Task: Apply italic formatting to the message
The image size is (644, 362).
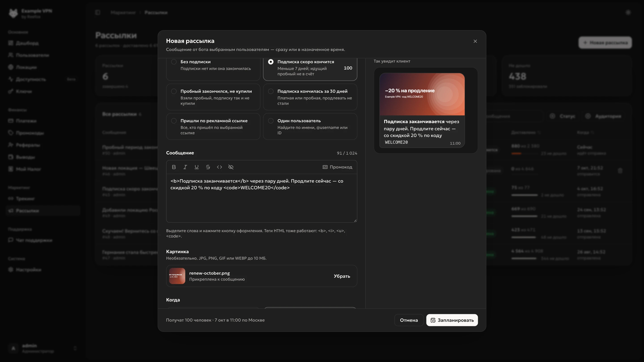Action: 185,167
